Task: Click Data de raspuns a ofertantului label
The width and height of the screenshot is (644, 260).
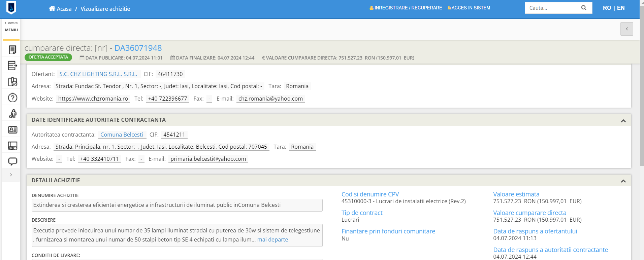Action: click(x=535, y=231)
